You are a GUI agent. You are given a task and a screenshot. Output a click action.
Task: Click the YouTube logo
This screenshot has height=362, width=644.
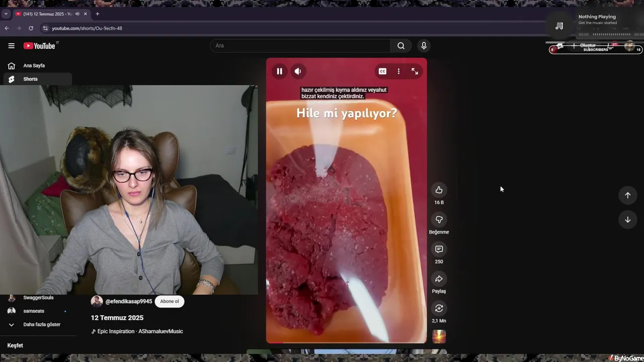pyautogui.click(x=40, y=46)
